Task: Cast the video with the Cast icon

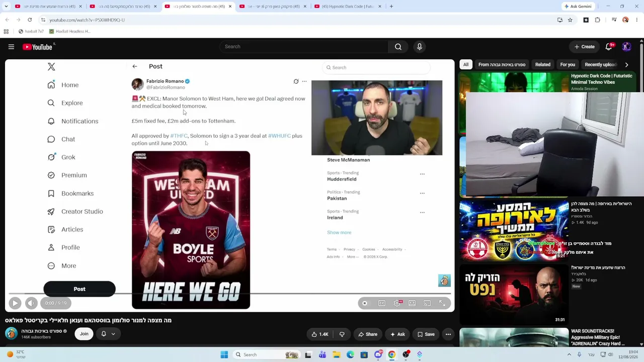Action: 427,303
